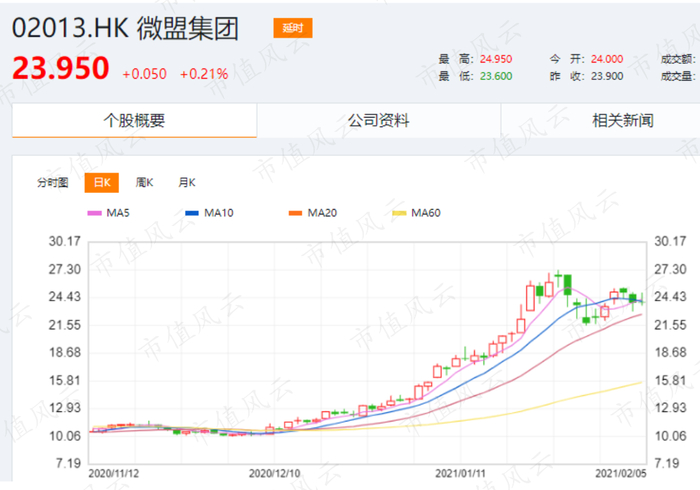700x490 pixels.
Task: Click the percent change +0.21%
Action: (204, 74)
